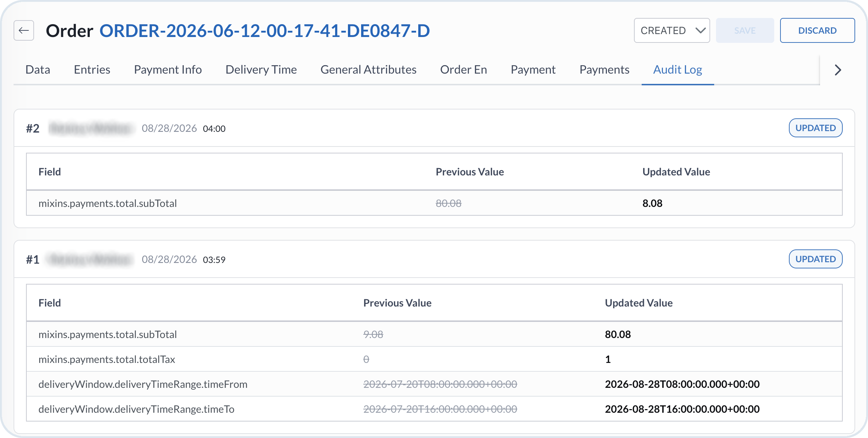Select the subTotal field in entry #1

click(x=108, y=334)
